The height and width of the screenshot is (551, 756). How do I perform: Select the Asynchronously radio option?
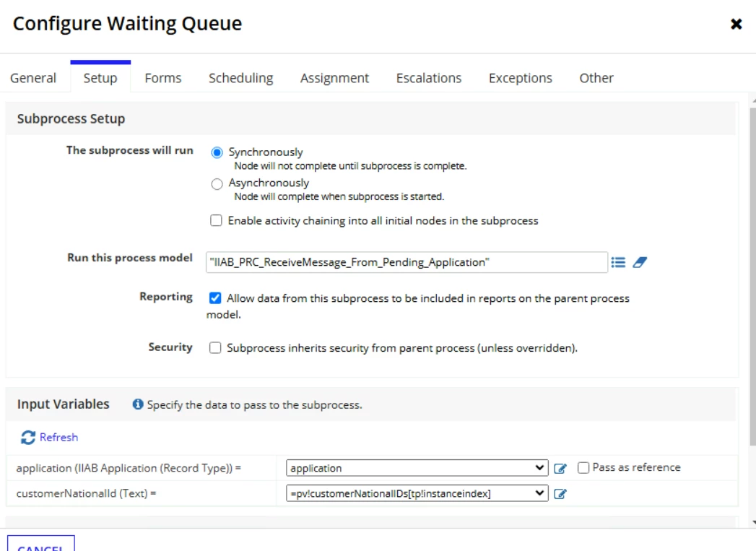pyautogui.click(x=217, y=183)
